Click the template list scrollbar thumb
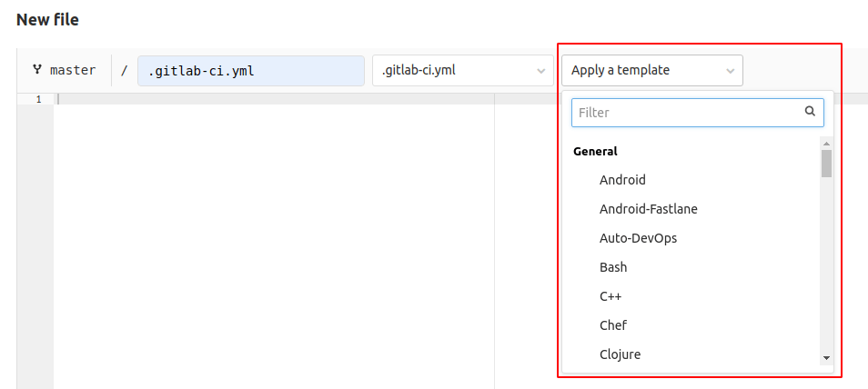Viewport: 868px width, 389px height. 826,164
